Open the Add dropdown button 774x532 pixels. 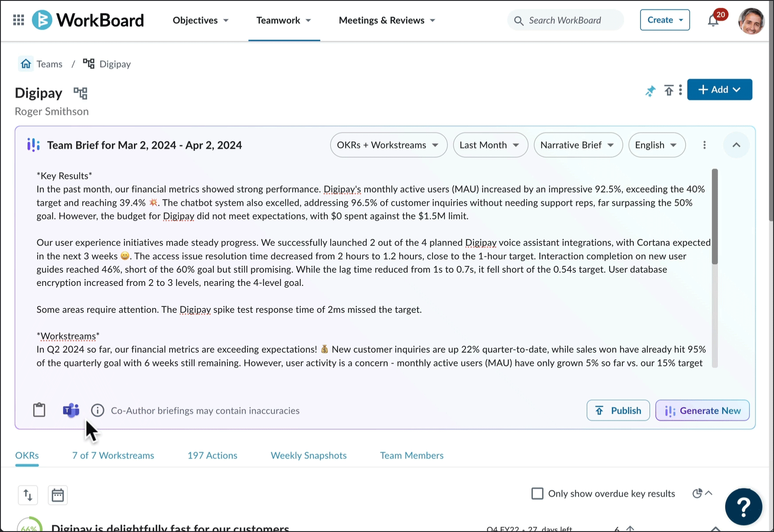[x=719, y=90]
